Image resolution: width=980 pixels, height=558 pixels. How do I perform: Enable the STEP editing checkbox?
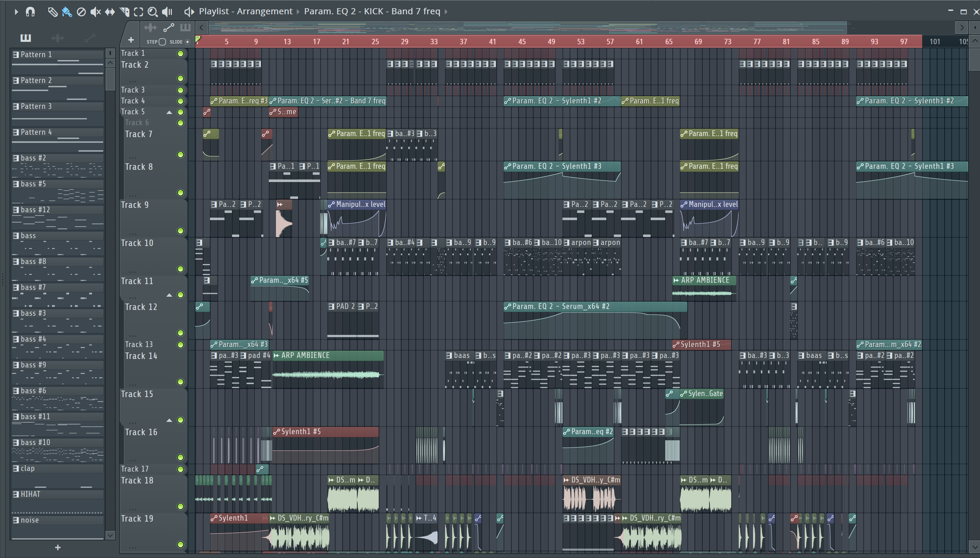162,42
